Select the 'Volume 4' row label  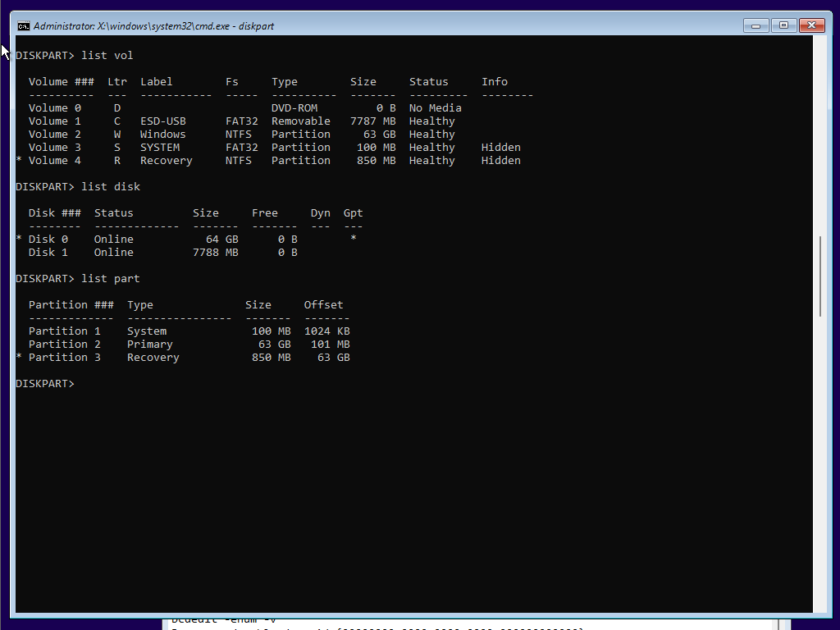click(55, 161)
